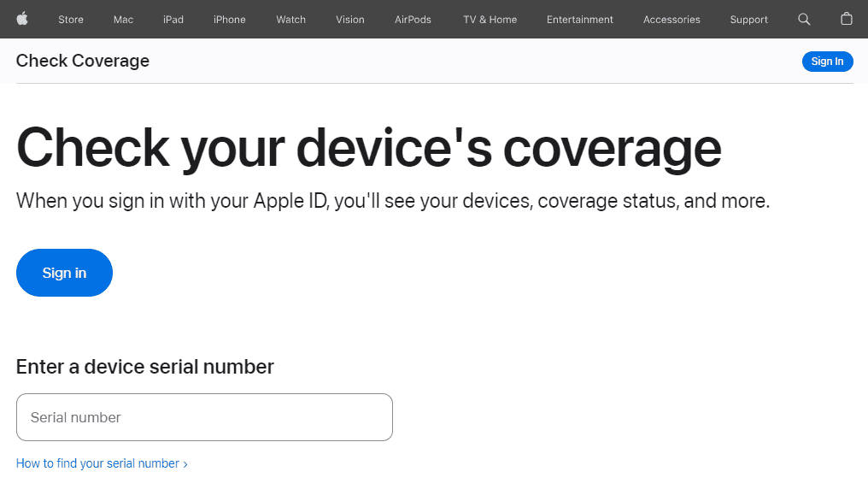Click the Enter a device serial number heading
Screen dimensions: 868x501
145,367
